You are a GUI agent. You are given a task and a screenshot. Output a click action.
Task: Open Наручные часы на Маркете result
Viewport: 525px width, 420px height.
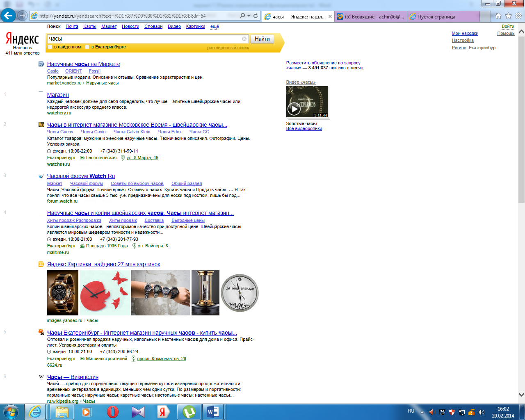(84, 64)
